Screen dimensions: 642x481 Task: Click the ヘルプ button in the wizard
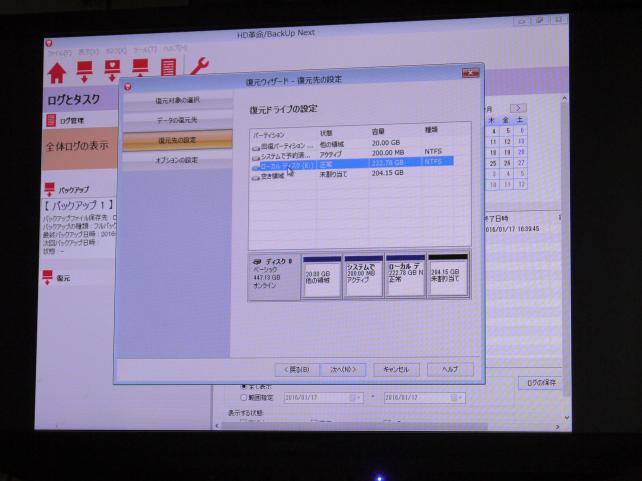450,370
